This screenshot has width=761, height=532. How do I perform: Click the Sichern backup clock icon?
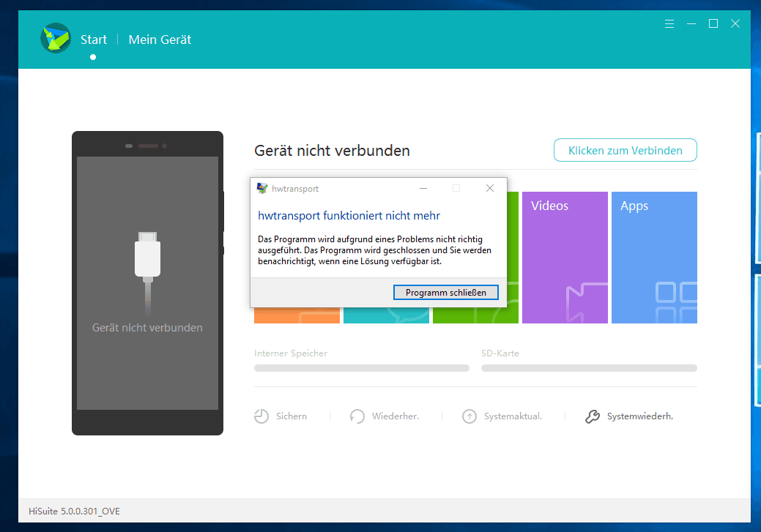pyautogui.click(x=261, y=416)
